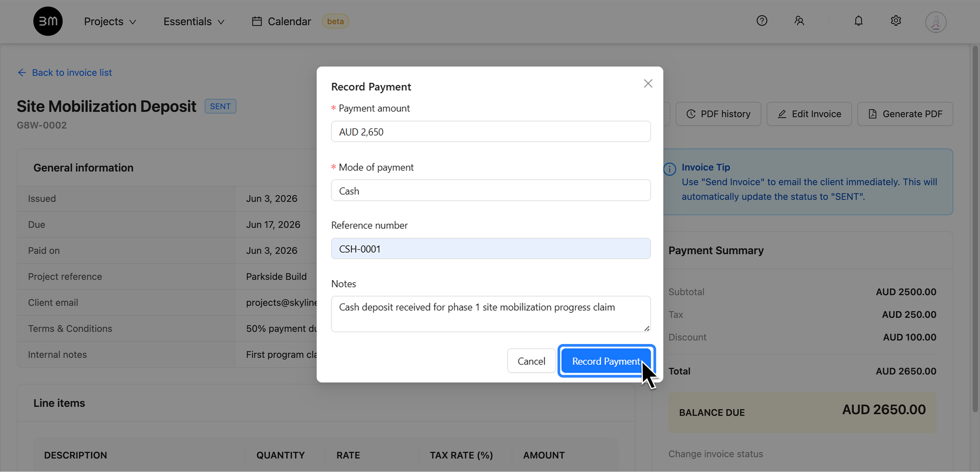Click the TAX RATE (%) column header
The height and width of the screenshot is (472, 980).
click(x=461, y=455)
